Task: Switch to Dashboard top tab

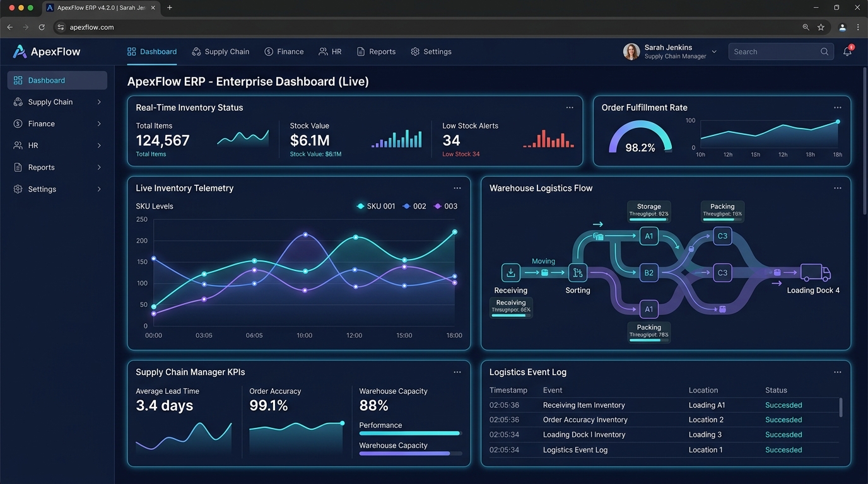Action: click(151, 52)
